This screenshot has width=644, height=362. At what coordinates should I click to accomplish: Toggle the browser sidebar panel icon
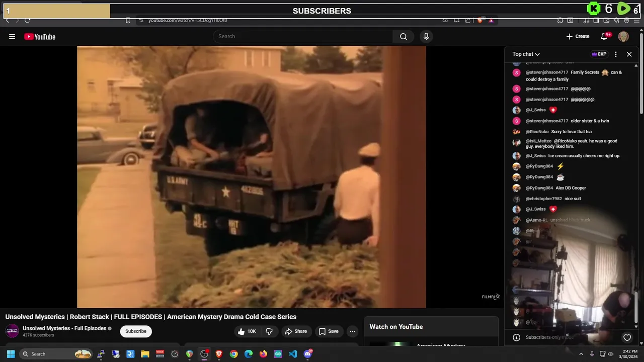[x=596, y=21]
